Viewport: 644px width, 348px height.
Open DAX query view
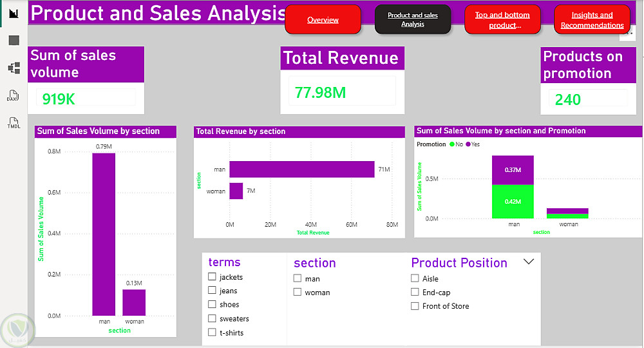coord(13,96)
